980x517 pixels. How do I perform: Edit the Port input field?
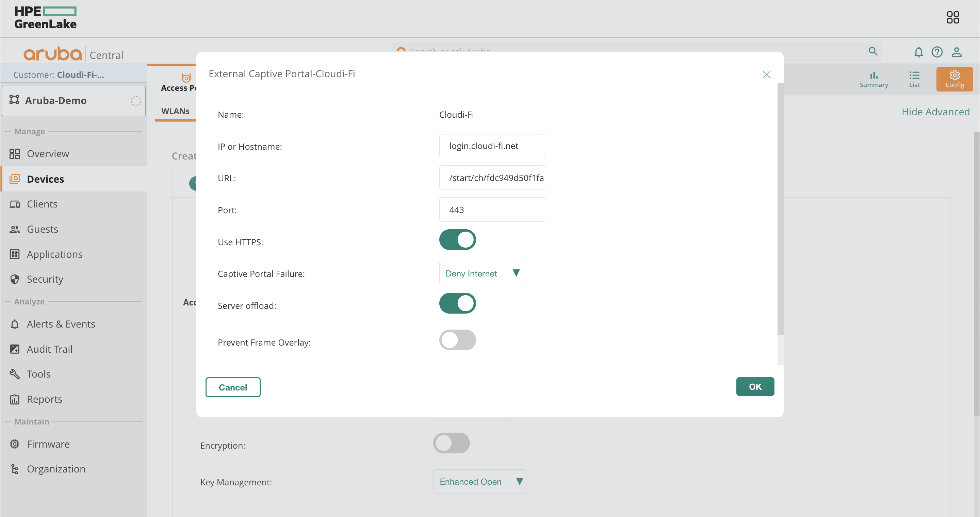coord(492,210)
